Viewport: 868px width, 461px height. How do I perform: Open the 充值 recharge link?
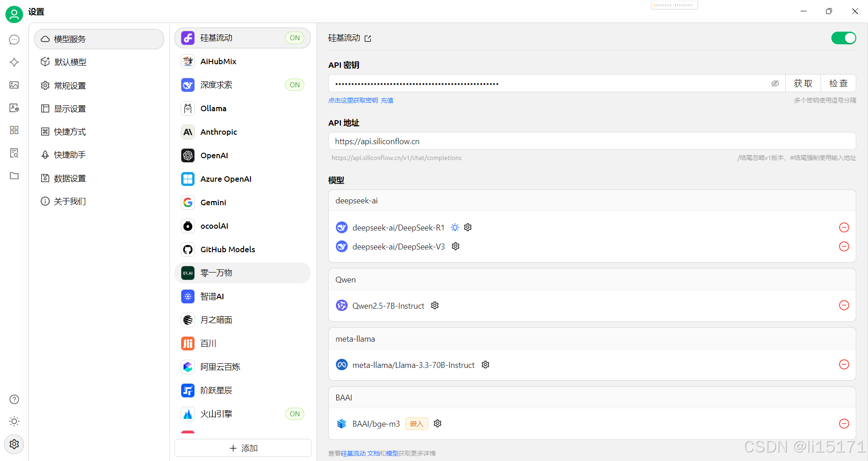tap(387, 100)
